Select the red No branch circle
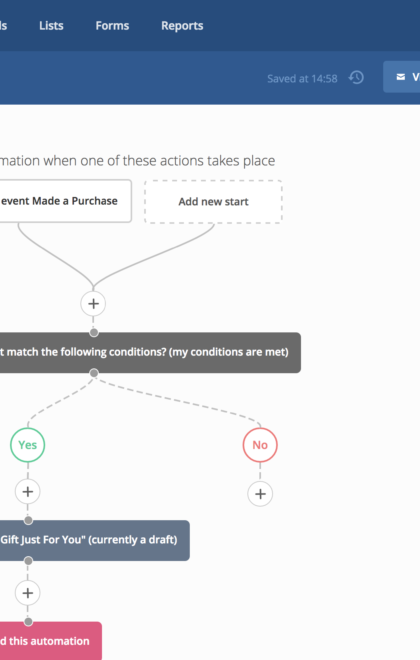 (260, 445)
